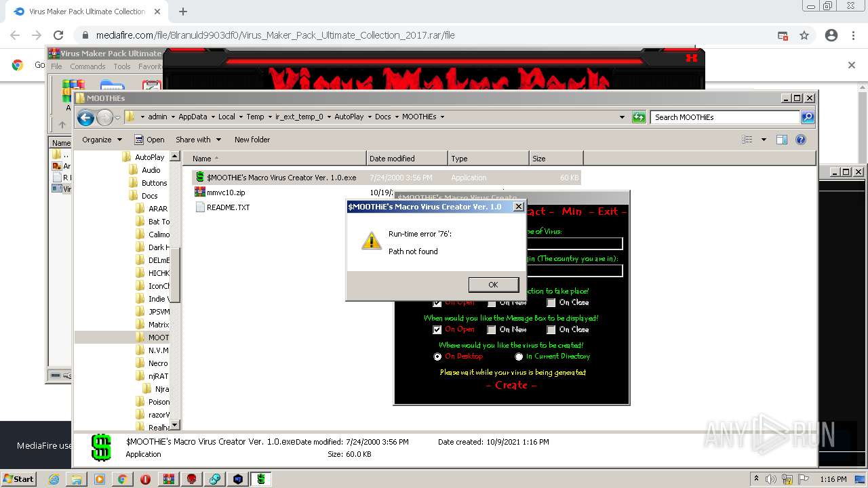
Task: Click the Windows Explorer folder taskbar icon
Action: [x=77, y=479]
